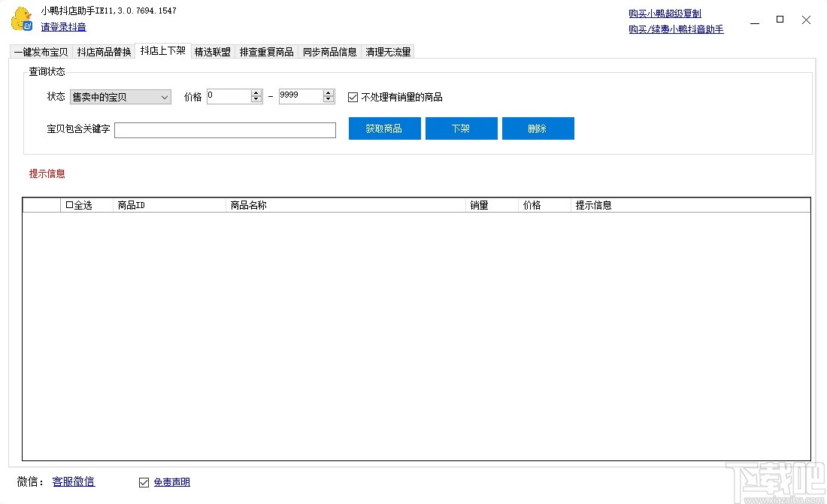Open the 购买/续费小鸭抖音助手 link
Screen dimensions: 827x504
(x=676, y=29)
